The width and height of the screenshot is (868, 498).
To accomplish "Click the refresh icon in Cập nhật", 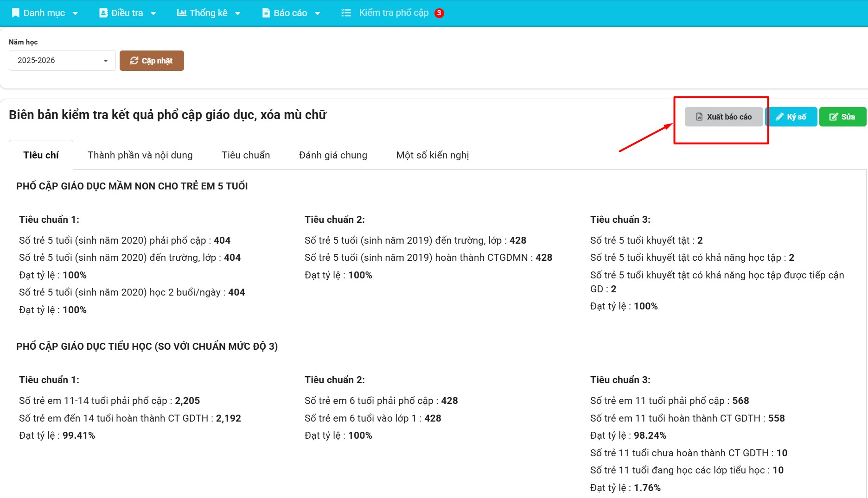I will coord(134,61).
